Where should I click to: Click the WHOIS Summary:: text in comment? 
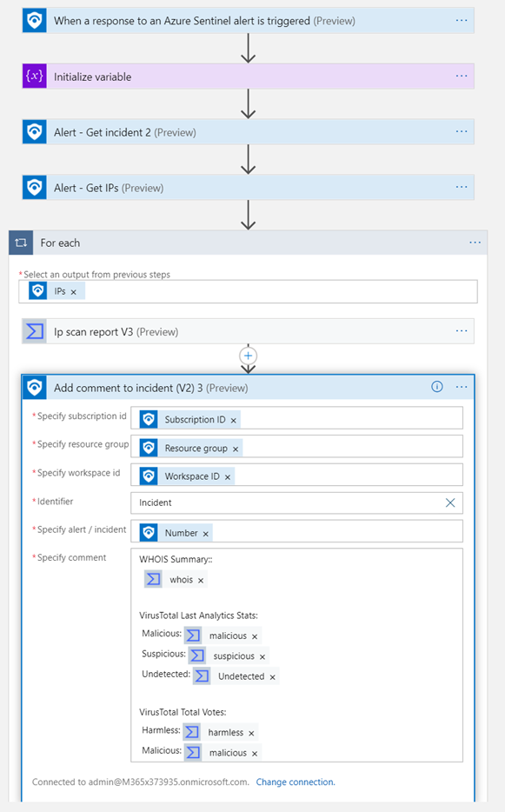pyautogui.click(x=176, y=559)
